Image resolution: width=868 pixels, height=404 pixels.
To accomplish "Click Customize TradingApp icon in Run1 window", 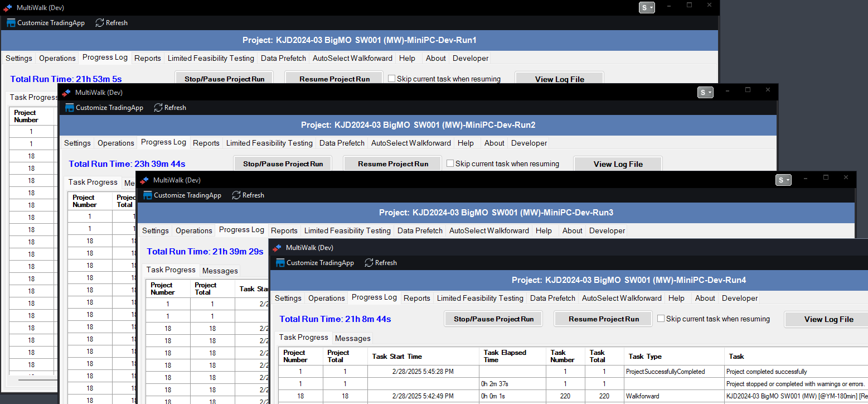I will (x=11, y=23).
